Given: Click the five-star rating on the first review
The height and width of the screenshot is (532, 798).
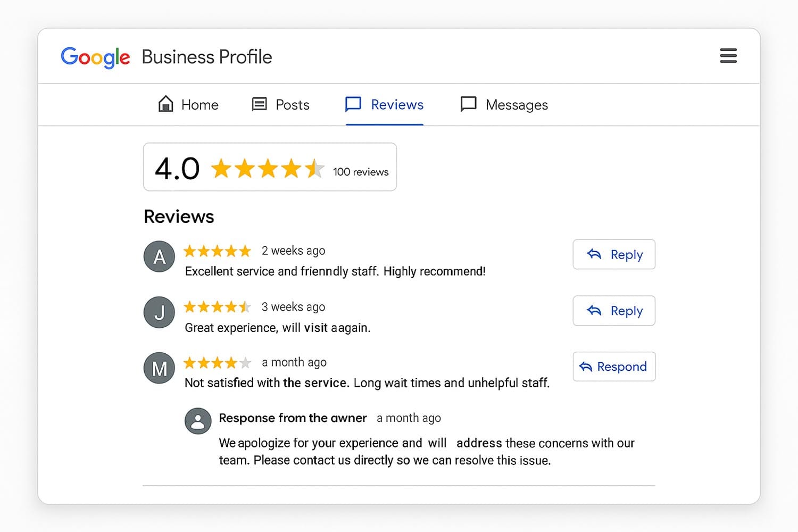Looking at the screenshot, I should pyautogui.click(x=217, y=251).
